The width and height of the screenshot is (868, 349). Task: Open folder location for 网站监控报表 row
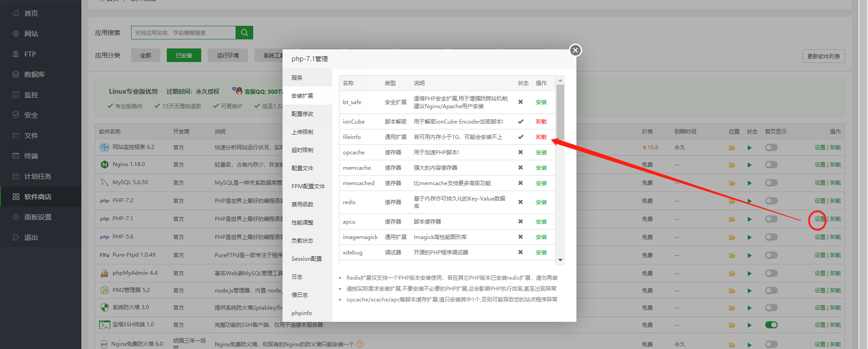coord(731,148)
